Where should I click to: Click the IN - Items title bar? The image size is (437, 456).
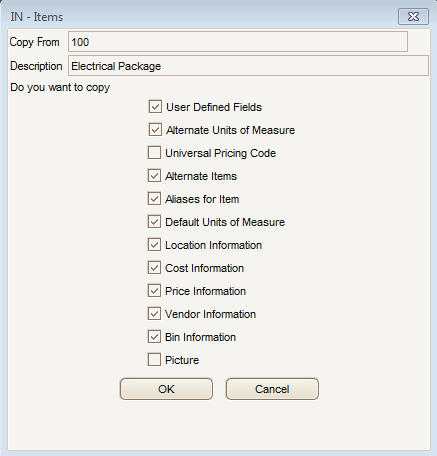(x=200, y=16)
